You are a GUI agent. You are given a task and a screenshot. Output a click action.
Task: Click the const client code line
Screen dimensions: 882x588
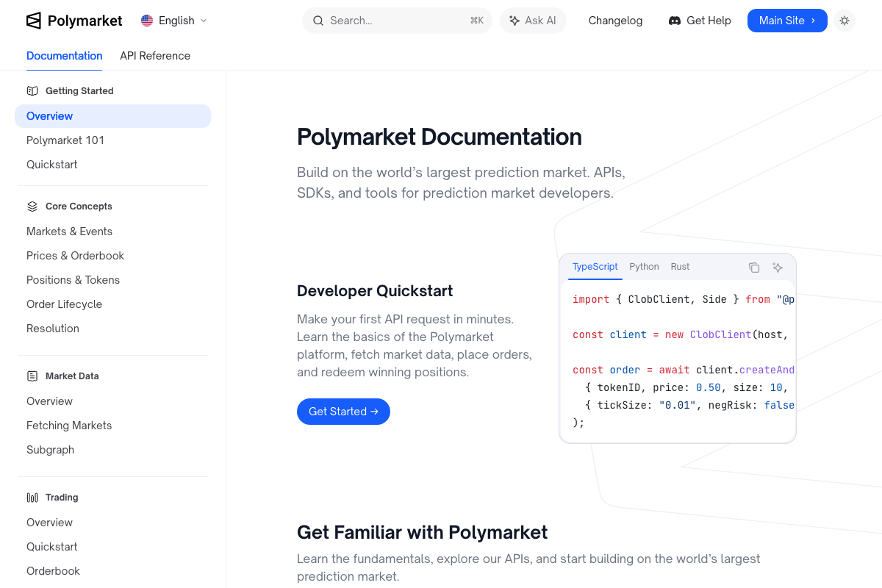point(681,334)
